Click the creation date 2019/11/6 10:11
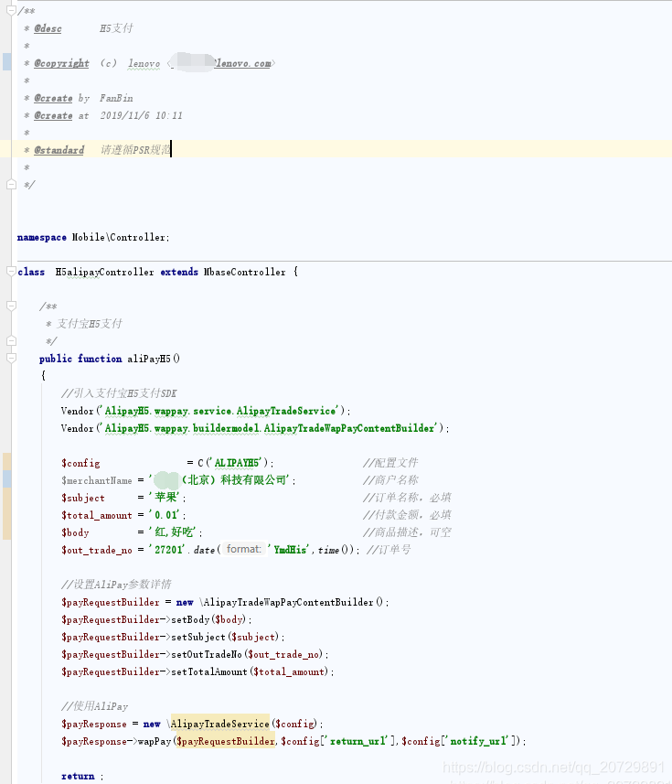 pyautogui.click(x=142, y=115)
